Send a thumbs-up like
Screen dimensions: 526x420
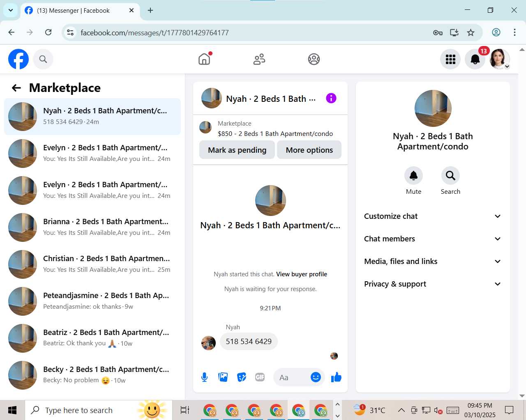[x=336, y=377]
